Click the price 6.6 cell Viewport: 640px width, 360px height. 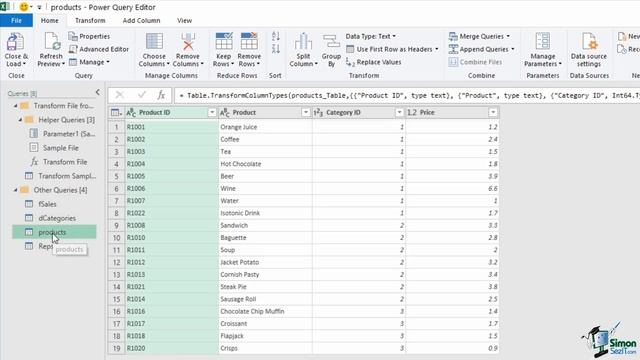coord(452,189)
